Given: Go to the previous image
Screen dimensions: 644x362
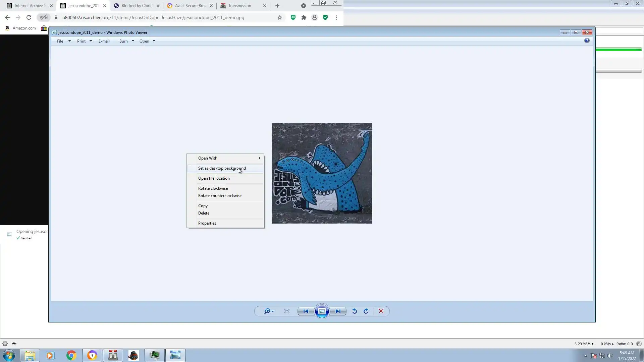Looking at the screenshot, I should pos(306,311).
